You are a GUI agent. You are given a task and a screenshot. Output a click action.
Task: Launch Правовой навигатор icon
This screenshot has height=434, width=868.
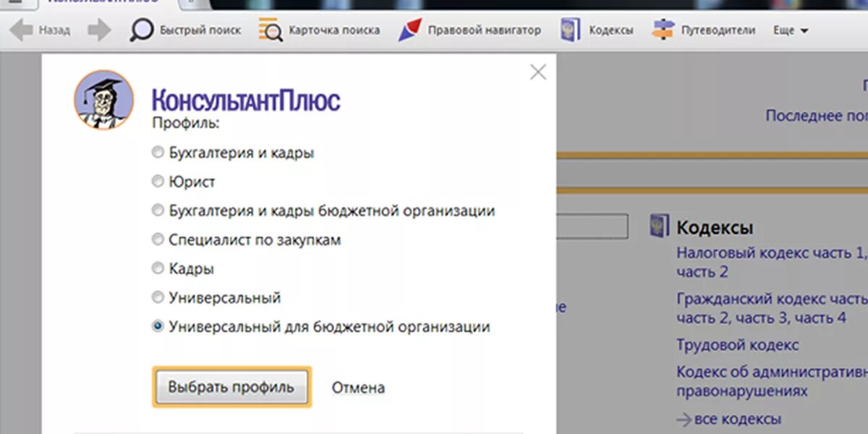click(409, 30)
